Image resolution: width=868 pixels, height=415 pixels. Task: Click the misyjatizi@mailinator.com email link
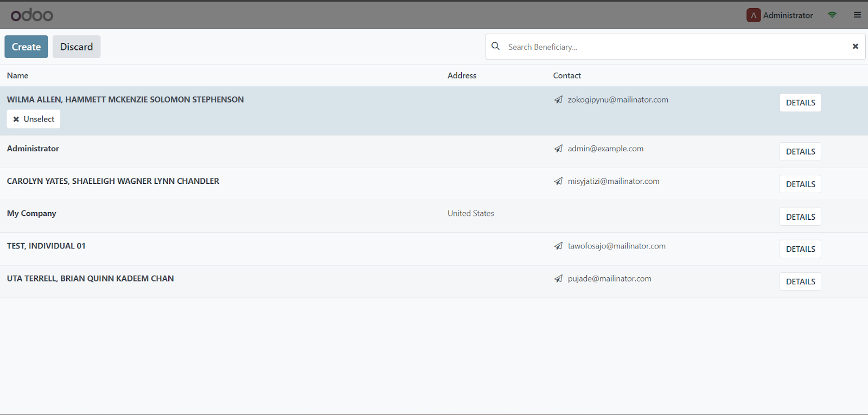pyautogui.click(x=614, y=181)
